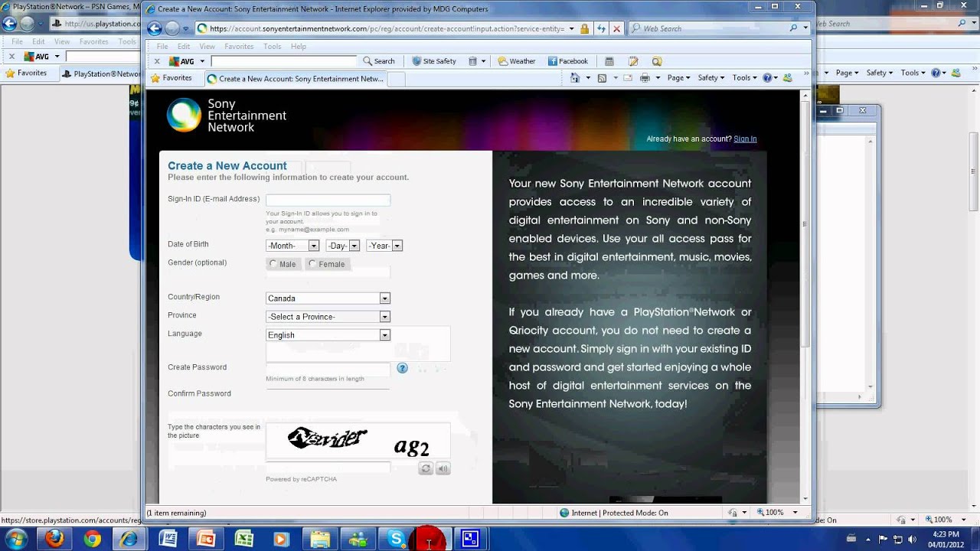Open the Select a Province dropdown
The height and width of the screenshot is (551, 980).
[328, 317]
